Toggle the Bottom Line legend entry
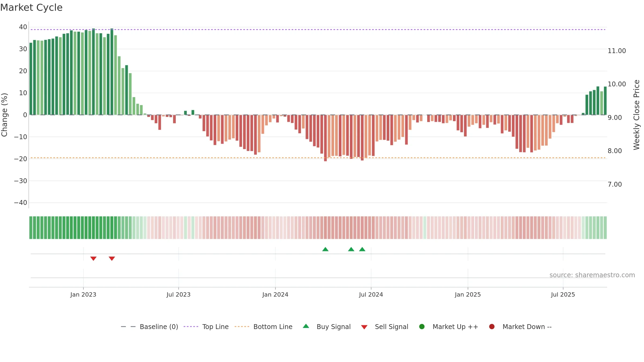Screen dimensions: 644x362 (264, 327)
